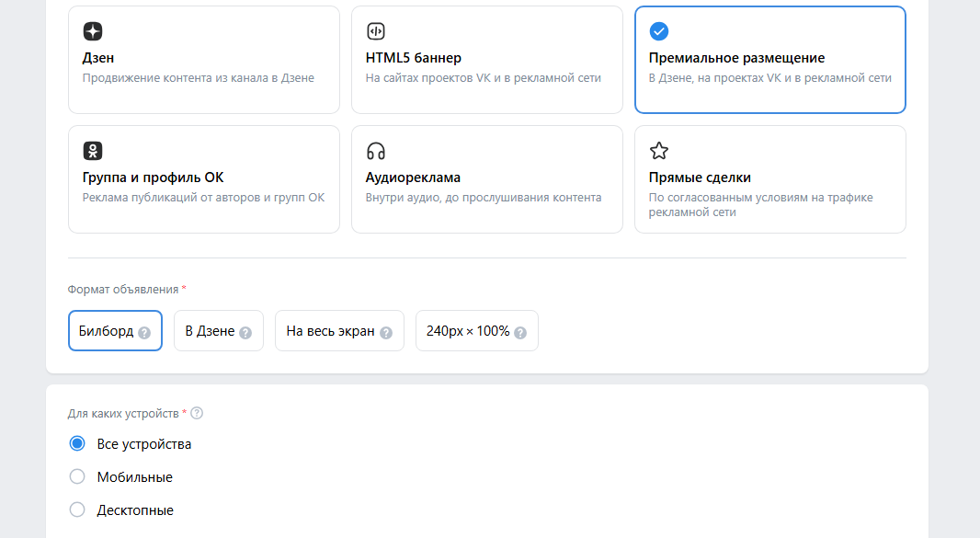Click the Аудиореклама headphones icon
Viewport: 980px width, 538px height.
(x=376, y=151)
